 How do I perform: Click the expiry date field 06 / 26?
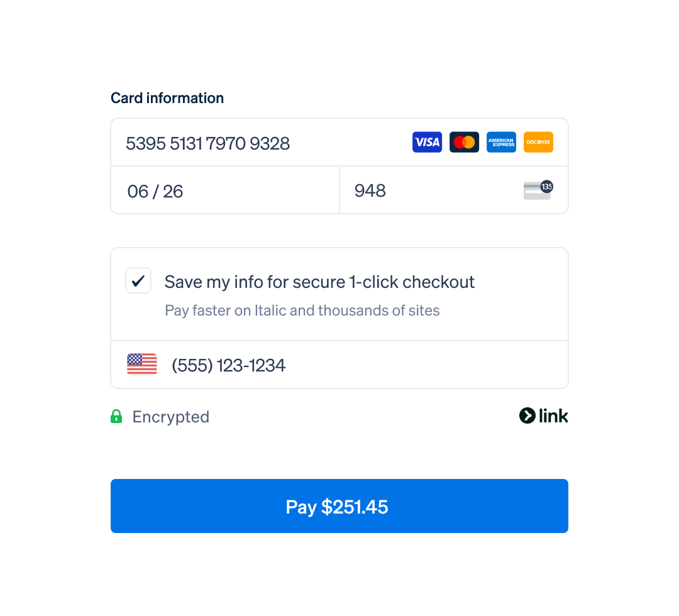[x=225, y=190]
